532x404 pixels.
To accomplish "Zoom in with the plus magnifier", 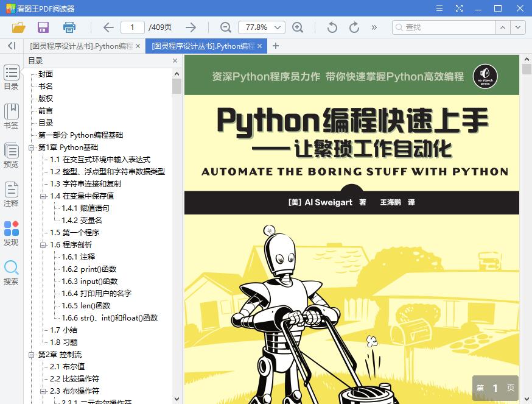I will pos(298,27).
